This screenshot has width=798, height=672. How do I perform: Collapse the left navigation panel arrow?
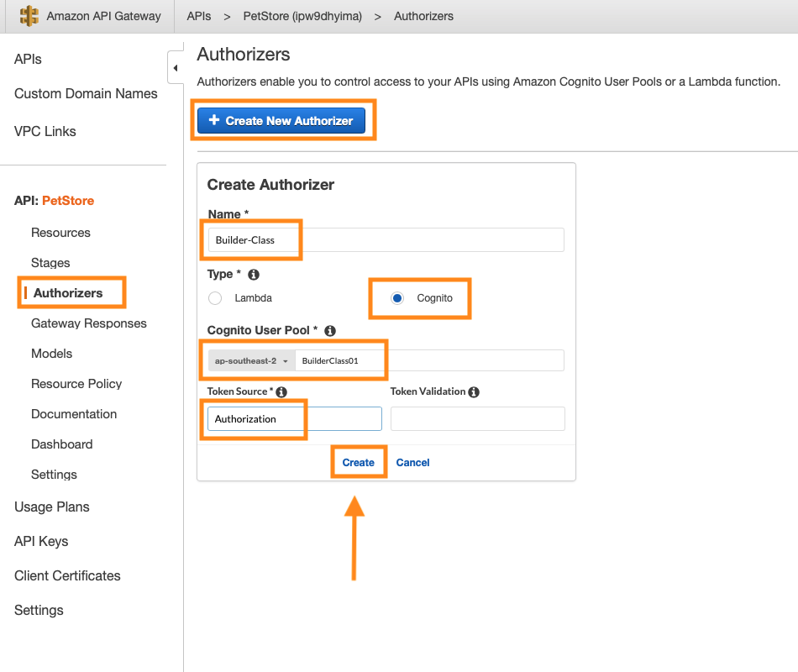(176, 68)
